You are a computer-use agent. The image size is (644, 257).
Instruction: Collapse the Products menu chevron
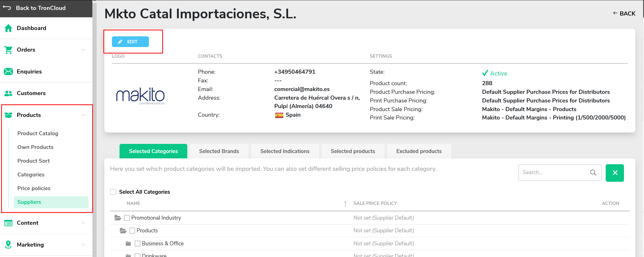point(83,115)
